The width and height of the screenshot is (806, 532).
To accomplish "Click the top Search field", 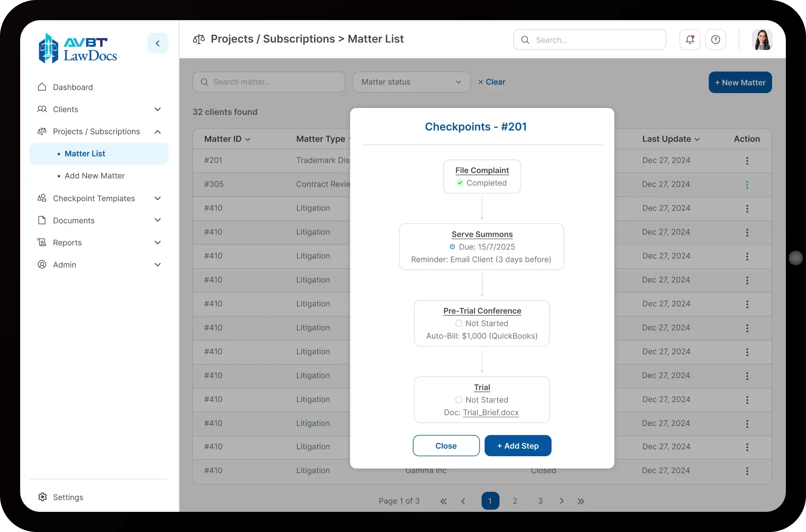I will coord(590,39).
